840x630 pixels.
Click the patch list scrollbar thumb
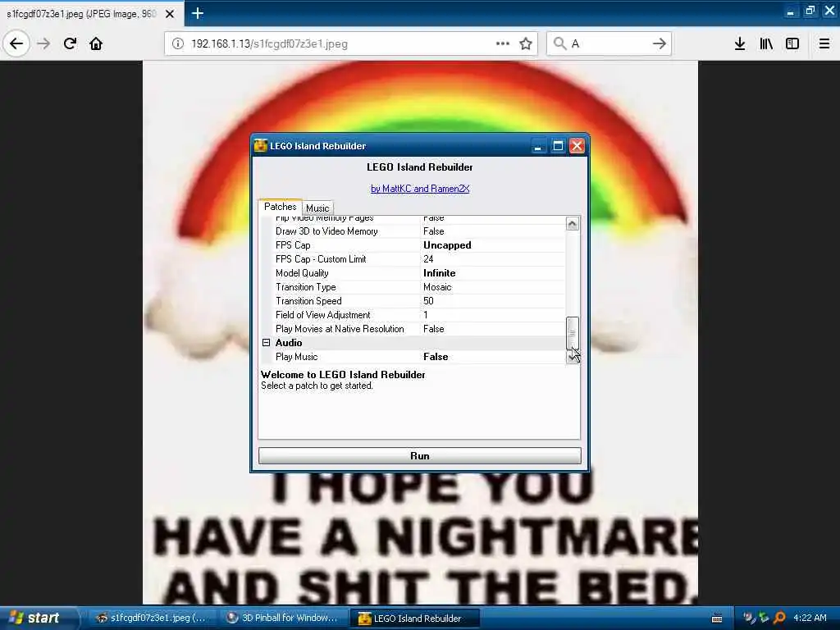coord(572,333)
